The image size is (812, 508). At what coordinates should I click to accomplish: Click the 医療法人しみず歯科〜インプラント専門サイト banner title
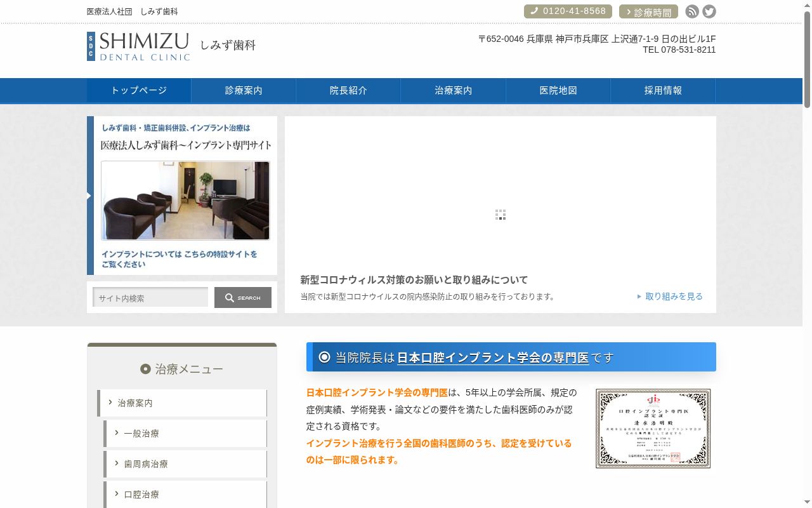pyautogui.click(x=186, y=145)
